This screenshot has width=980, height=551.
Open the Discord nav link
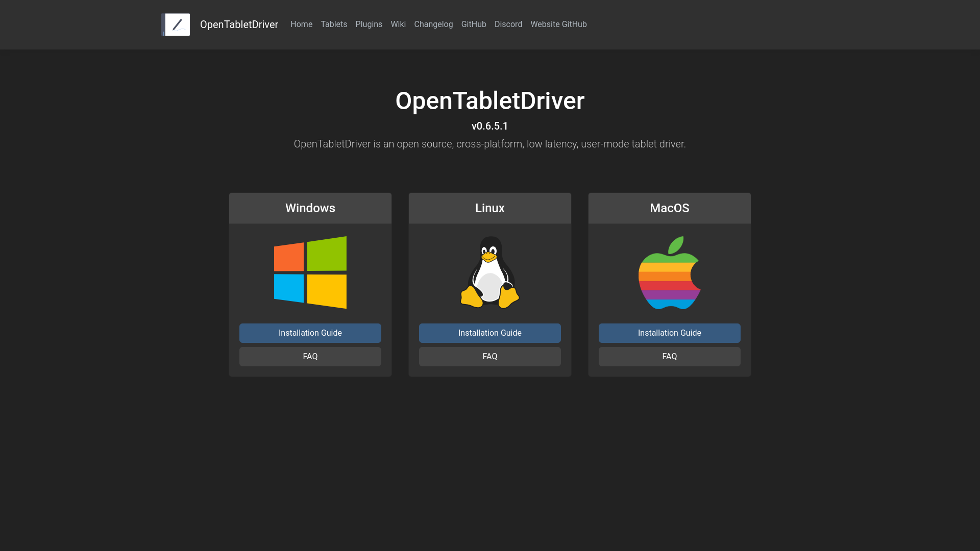pyautogui.click(x=508, y=24)
